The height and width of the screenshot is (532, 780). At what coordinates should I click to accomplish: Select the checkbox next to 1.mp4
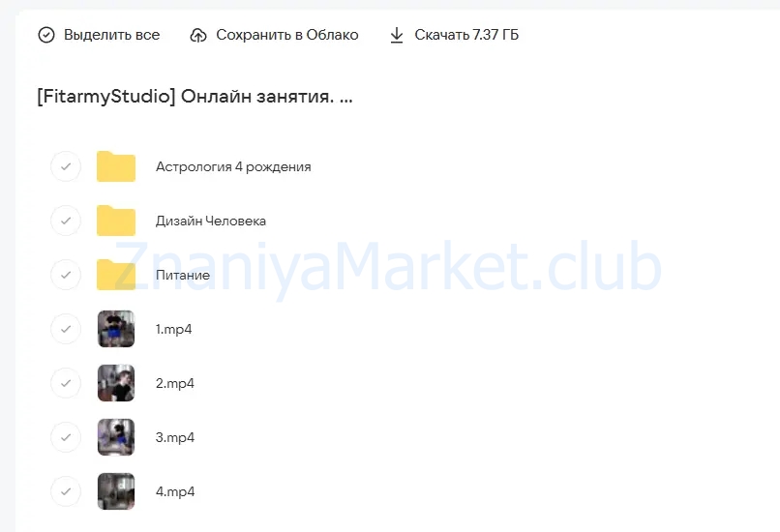pyautogui.click(x=66, y=329)
